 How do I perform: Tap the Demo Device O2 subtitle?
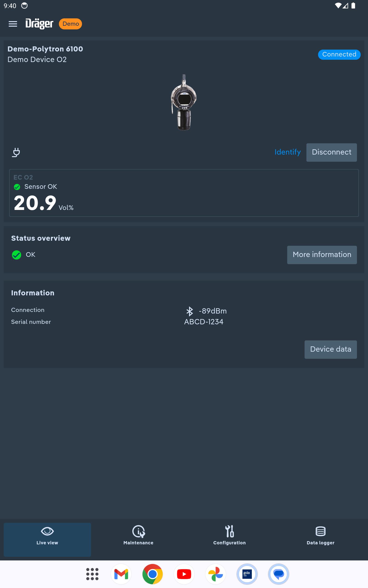click(37, 59)
